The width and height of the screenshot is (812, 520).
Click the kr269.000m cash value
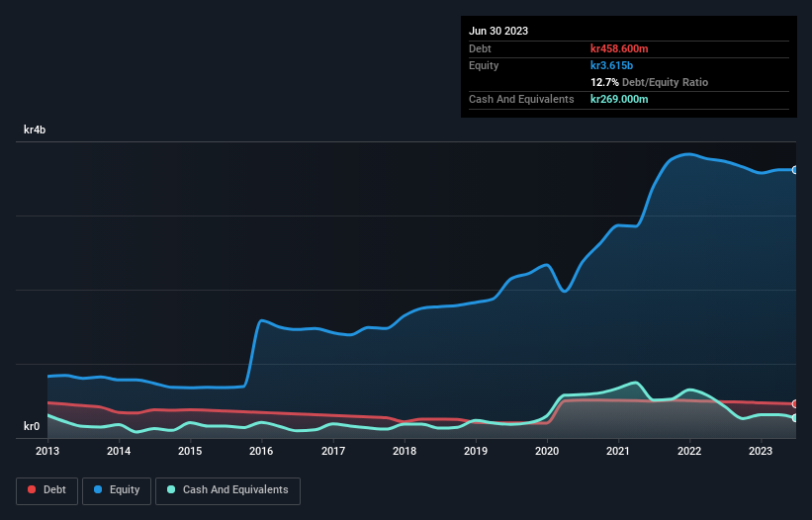[x=619, y=99]
